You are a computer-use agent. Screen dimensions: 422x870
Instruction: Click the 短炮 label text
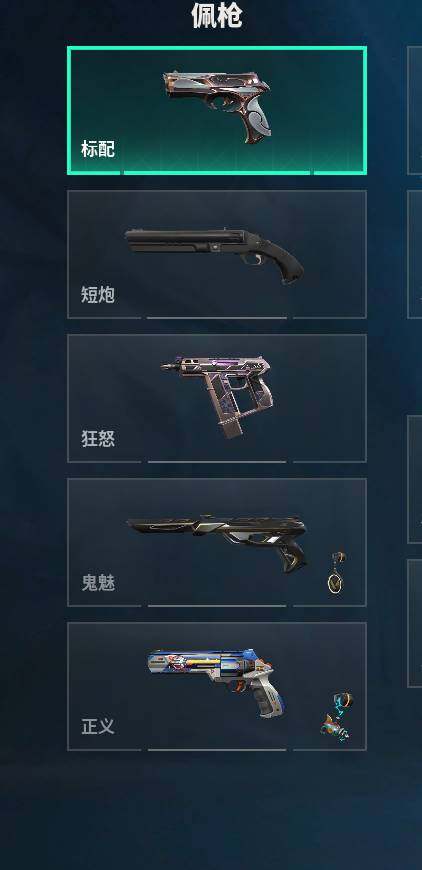(x=98, y=295)
